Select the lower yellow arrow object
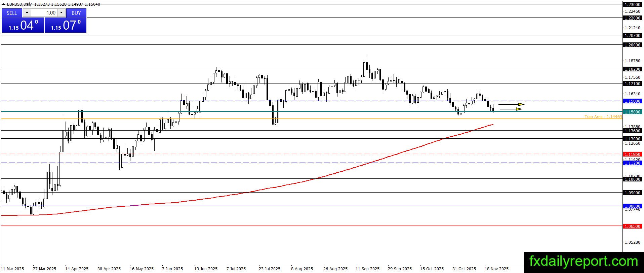This screenshot has width=644, height=273. tap(511, 109)
